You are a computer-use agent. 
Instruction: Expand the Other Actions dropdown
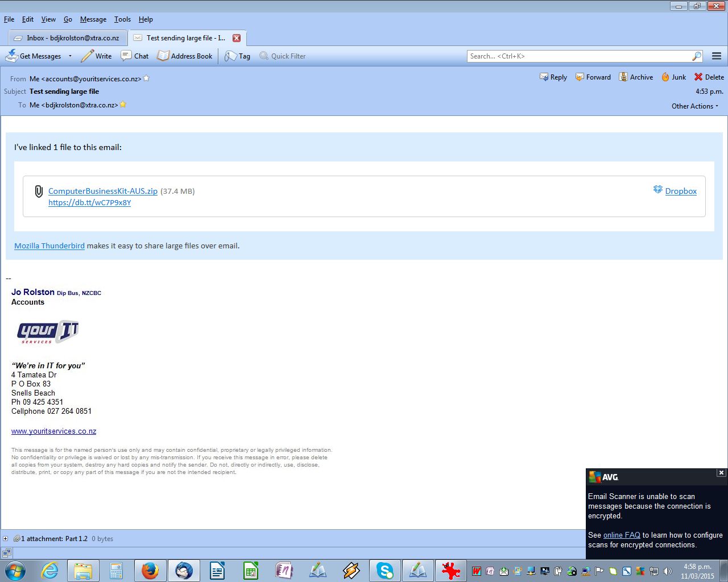[x=695, y=106]
